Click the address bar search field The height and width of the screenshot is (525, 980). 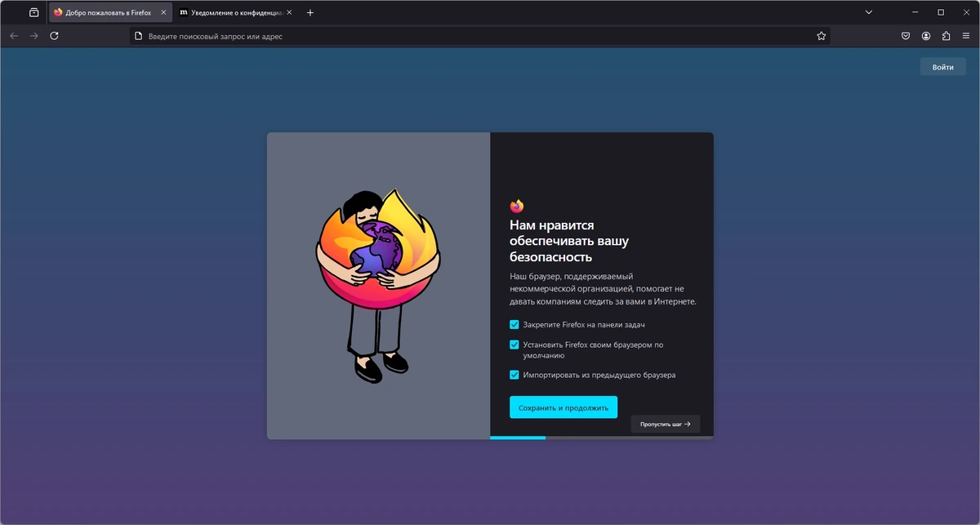click(x=480, y=36)
